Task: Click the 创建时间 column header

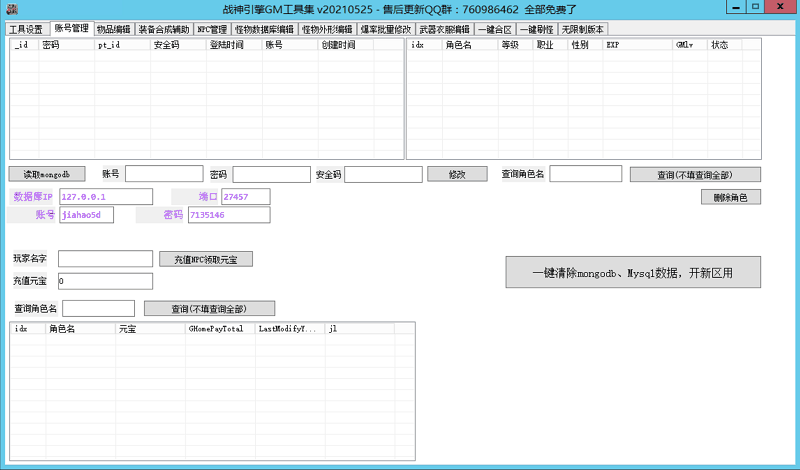Action: (x=346, y=45)
